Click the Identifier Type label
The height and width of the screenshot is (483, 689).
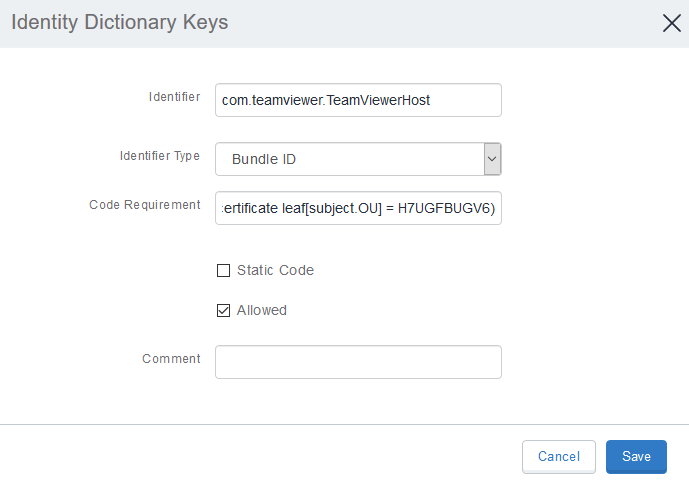click(x=159, y=156)
